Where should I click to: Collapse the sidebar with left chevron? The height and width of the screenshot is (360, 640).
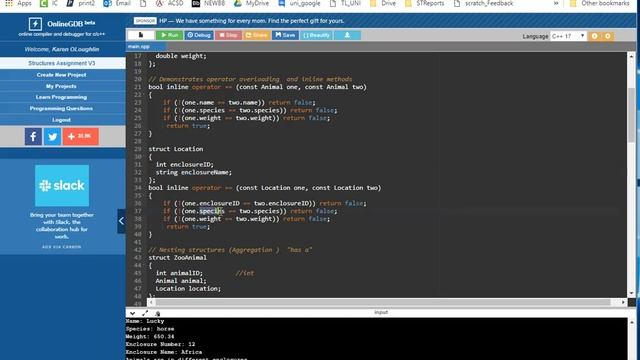121,221
